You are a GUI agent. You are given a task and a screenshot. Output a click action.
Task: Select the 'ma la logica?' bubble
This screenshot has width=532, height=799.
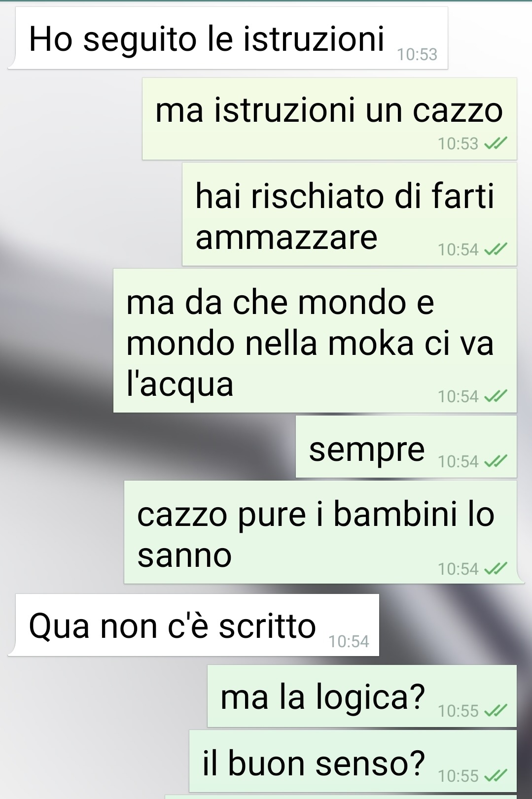pyautogui.click(x=362, y=696)
